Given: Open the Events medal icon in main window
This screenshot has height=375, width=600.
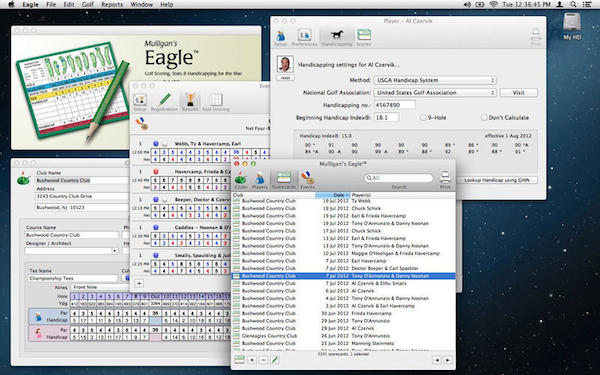Looking at the screenshot, I should tap(307, 180).
